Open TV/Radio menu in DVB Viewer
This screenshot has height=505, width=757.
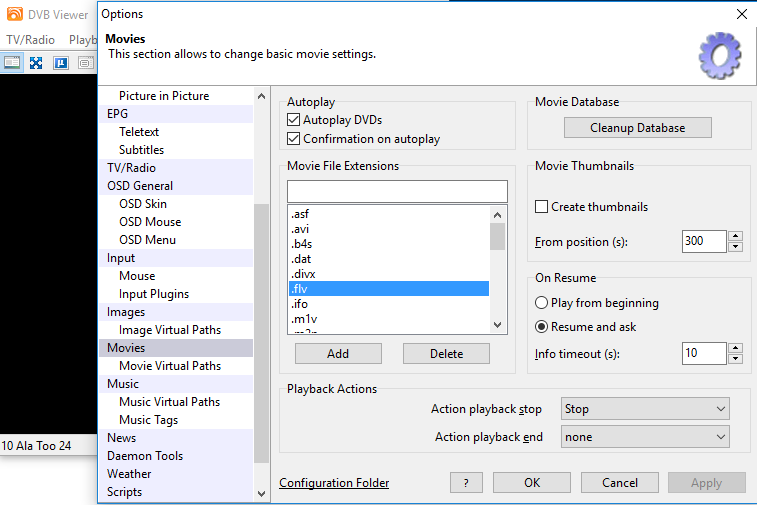click(30, 40)
